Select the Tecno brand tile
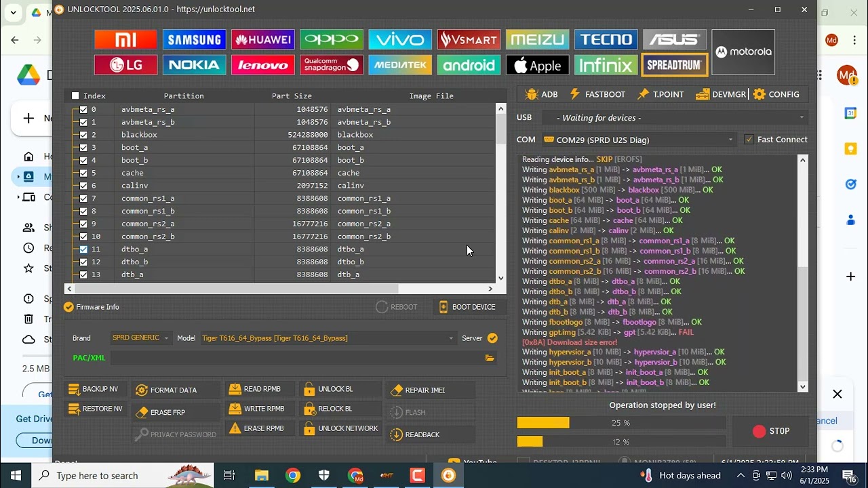Screen dimensions: 868x488 (606, 39)
